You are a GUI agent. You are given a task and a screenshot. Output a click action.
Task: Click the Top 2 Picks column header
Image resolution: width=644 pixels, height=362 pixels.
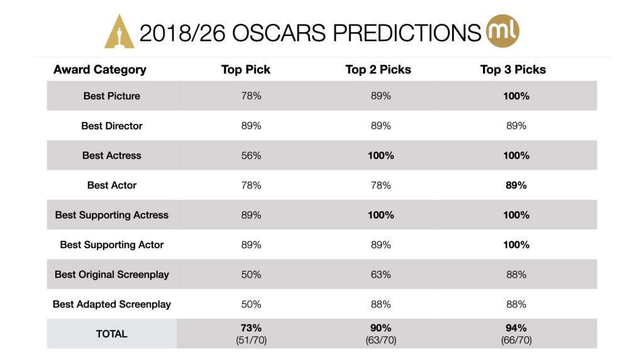[x=378, y=70]
